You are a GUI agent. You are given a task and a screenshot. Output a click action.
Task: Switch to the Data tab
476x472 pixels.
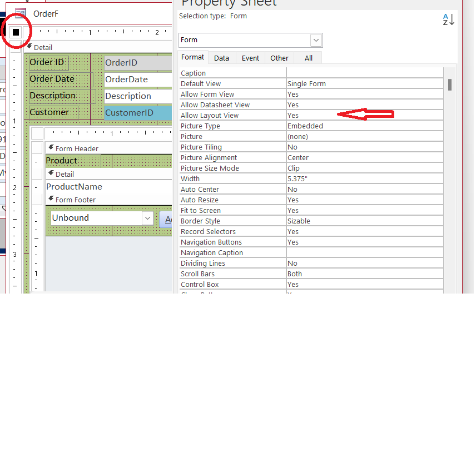[x=221, y=57]
